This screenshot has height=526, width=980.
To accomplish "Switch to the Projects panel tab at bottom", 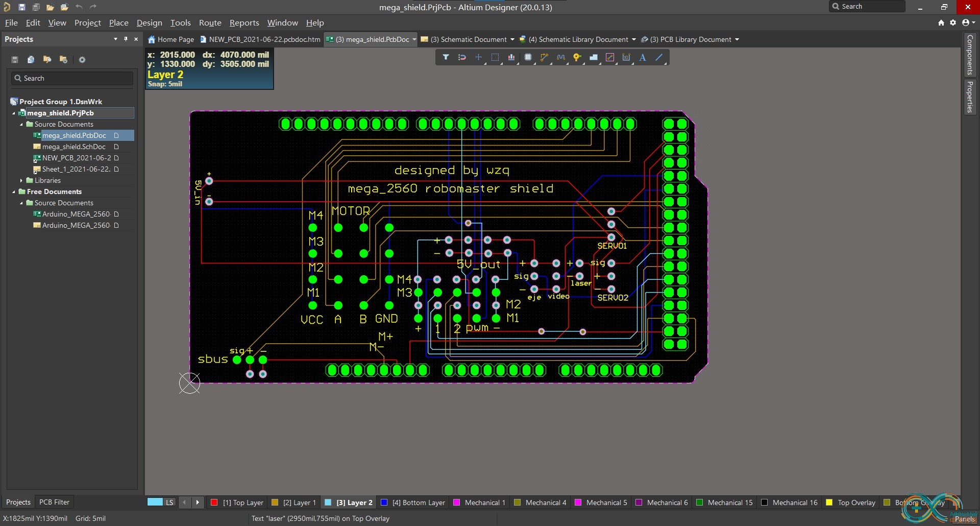I will pyautogui.click(x=18, y=502).
